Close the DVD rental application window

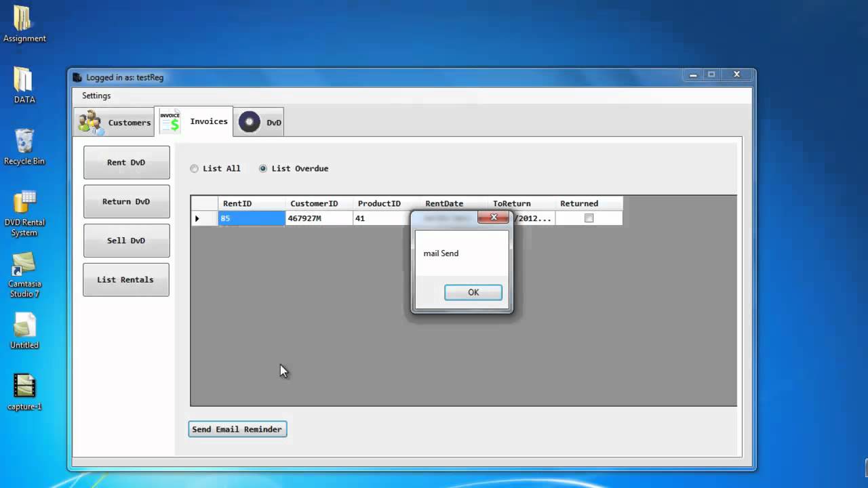click(x=736, y=75)
